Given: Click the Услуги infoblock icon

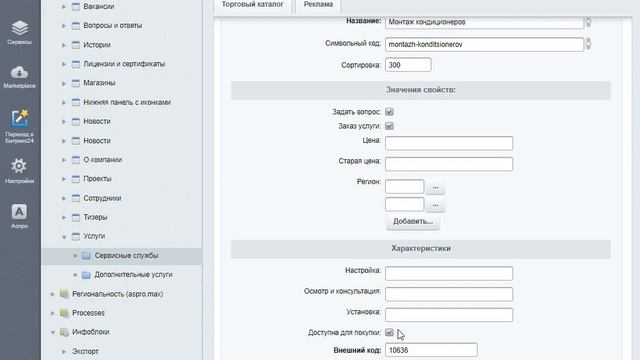Looking at the screenshot, I should coord(76,236).
